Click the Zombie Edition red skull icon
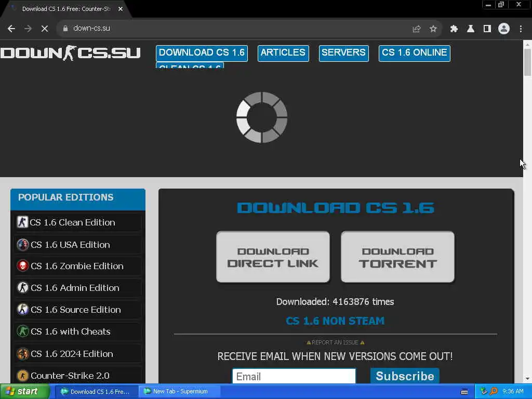The width and height of the screenshot is (532, 399). (23, 266)
